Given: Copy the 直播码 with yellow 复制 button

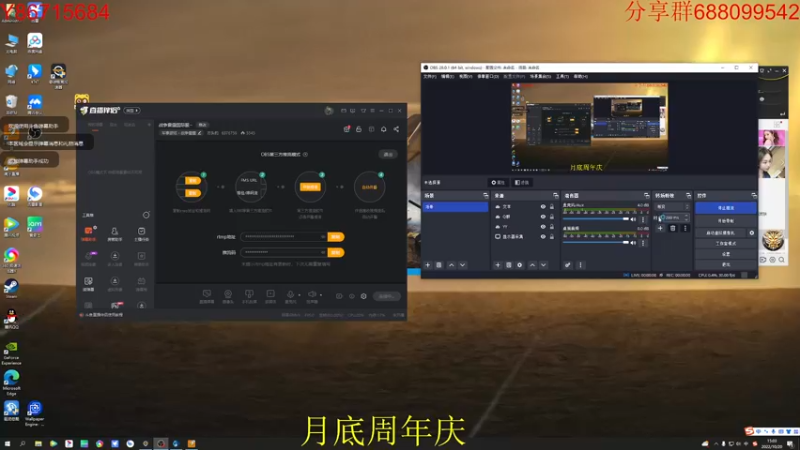Looking at the screenshot, I should tap(336, 253).
